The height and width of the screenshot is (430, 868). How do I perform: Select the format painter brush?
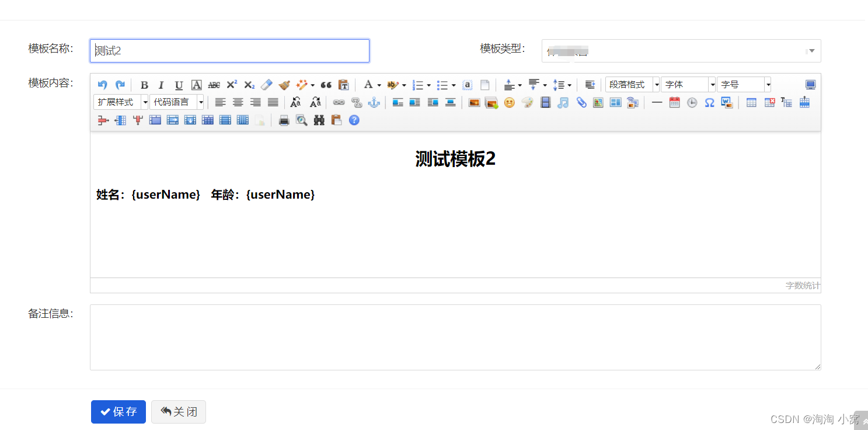coord(284,85)
